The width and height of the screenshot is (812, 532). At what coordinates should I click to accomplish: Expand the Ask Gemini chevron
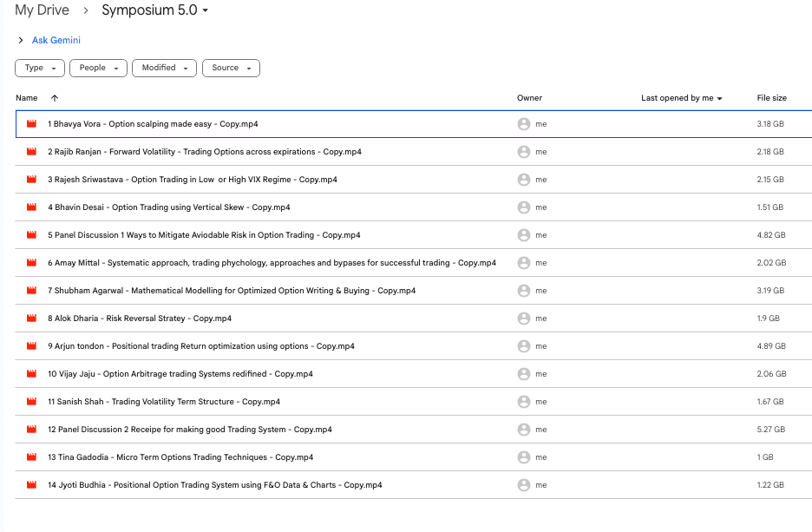tap(21, 40)
